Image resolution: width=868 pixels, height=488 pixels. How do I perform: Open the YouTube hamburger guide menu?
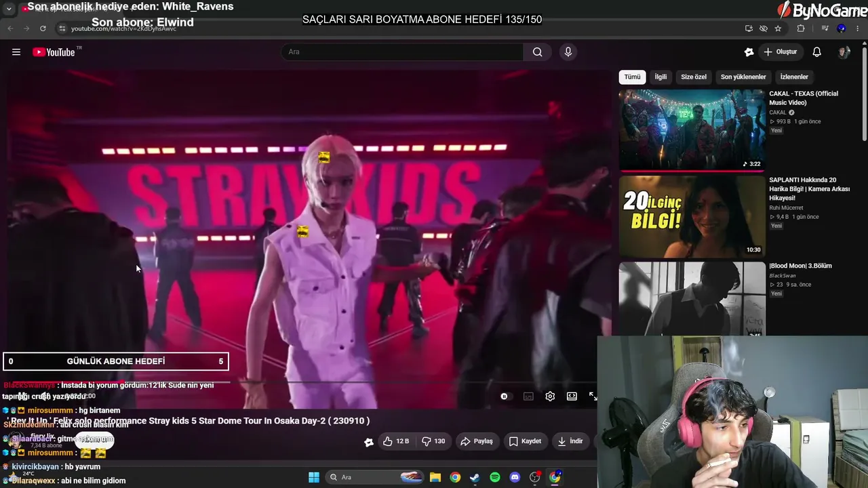[x=16, y=52]
